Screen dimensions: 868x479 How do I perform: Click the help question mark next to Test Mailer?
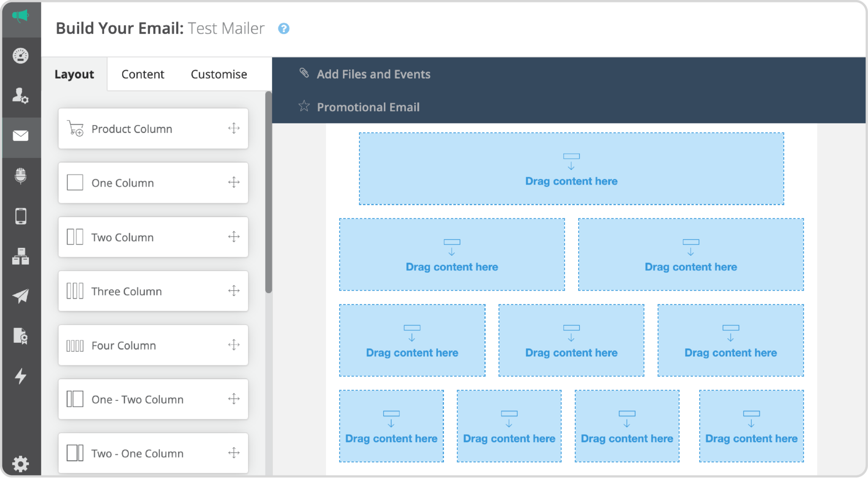coord(284,28)
